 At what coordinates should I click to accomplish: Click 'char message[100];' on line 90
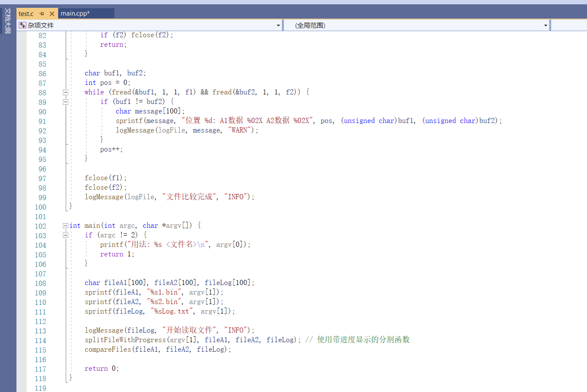pyautogui.click(x=150, y=111)
